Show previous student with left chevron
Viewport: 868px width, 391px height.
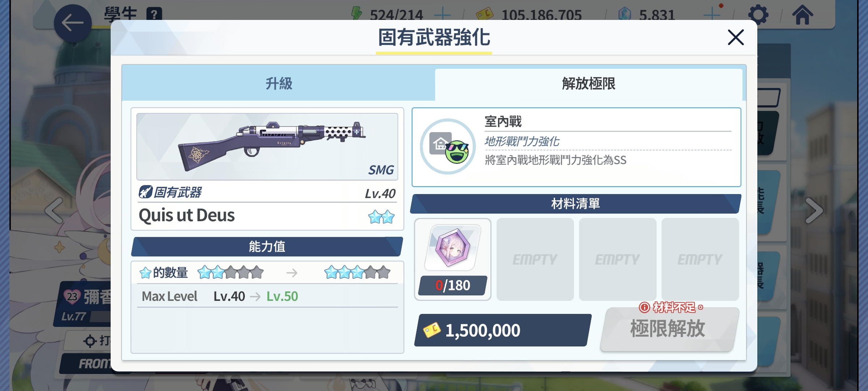pyautogui.click(x=54, y=210)
